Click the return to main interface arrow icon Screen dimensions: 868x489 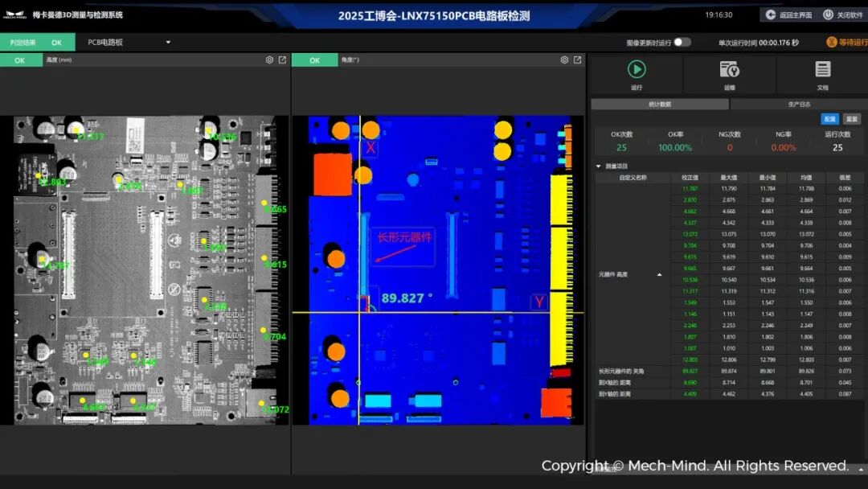pyautogui.click(x=771, y=14)
